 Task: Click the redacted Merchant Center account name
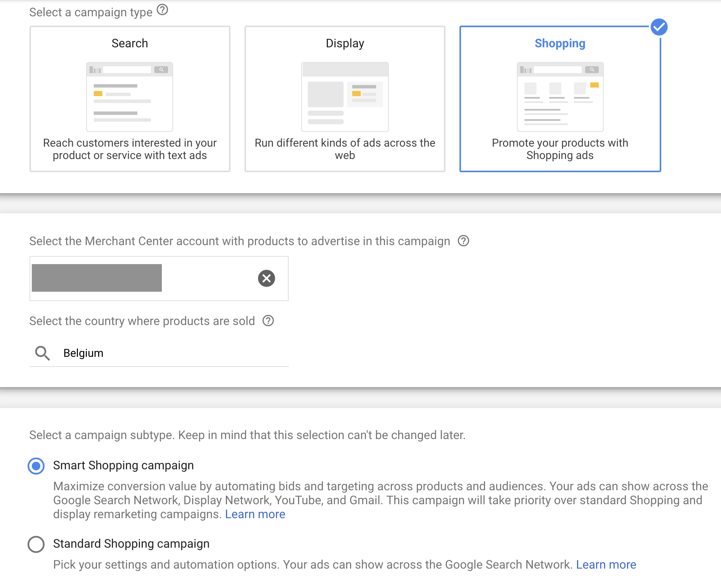pyautogui.click(x=97, y=278)
